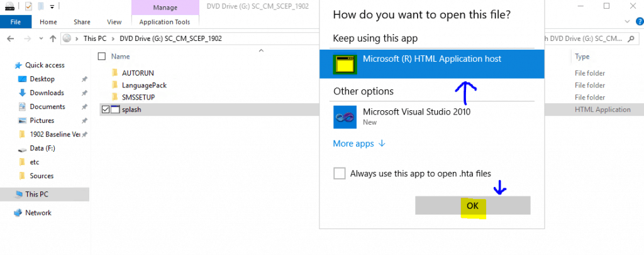This screenshot has height=255, width=644.
Task: Open Data (F:) drive in sidebar
Action: click(43, 148)
